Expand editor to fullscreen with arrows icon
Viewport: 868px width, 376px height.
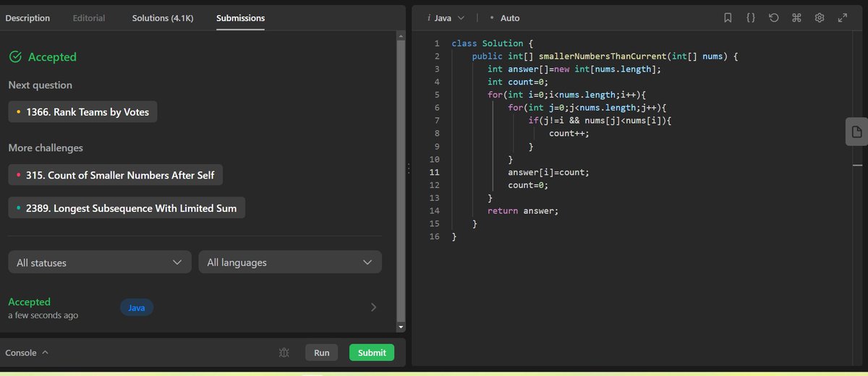coord(842,18)
